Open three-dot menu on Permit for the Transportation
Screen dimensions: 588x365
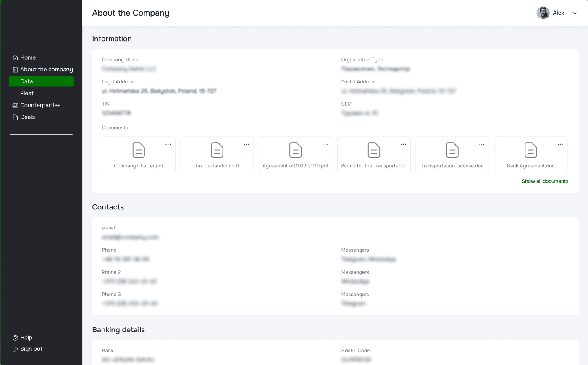point(404,144)
